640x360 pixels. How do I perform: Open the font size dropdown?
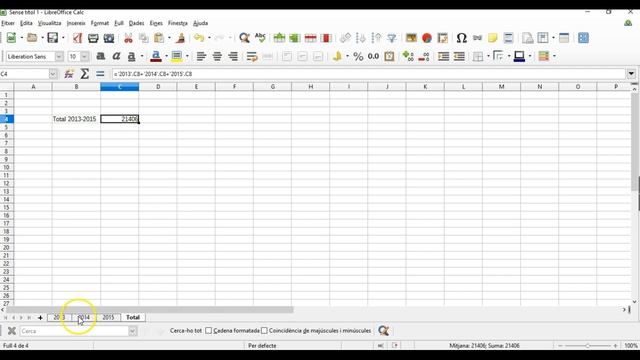(84, 56)
